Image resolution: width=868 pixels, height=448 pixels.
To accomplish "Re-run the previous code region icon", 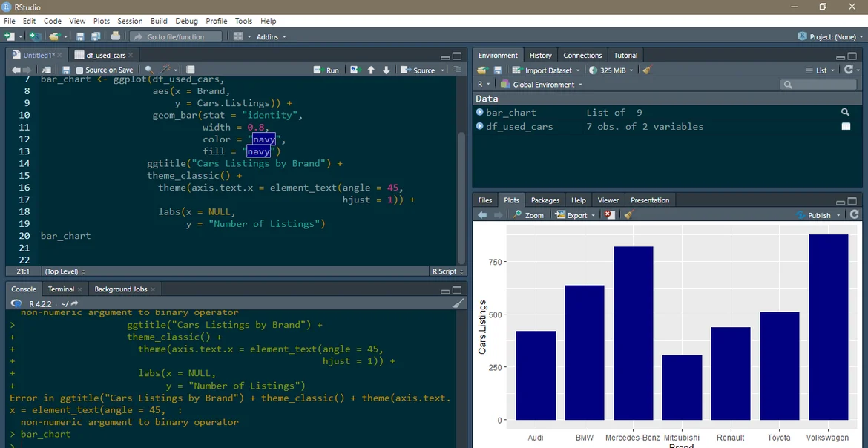I will pos(355,70).
